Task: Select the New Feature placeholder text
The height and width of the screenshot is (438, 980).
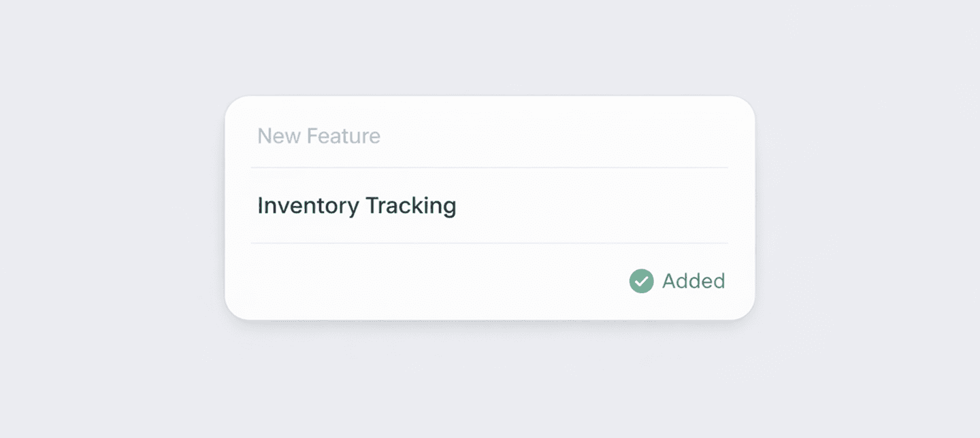Action: click(318, 136)
